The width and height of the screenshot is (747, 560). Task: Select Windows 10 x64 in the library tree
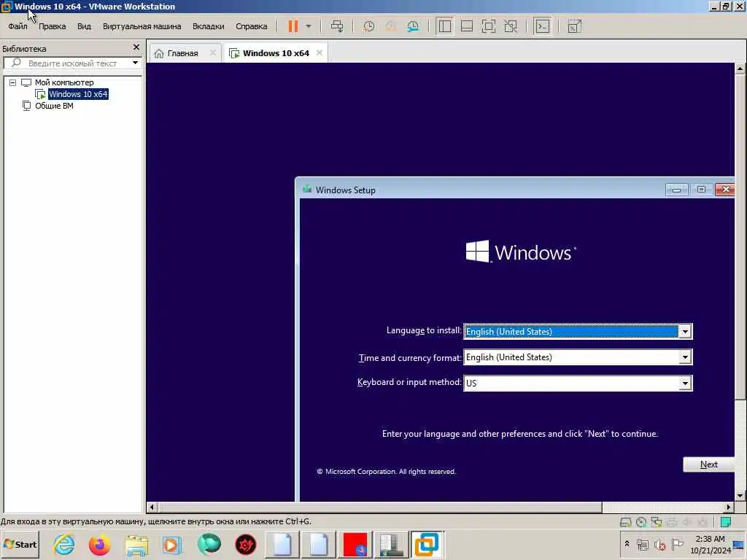coord(78,94)
